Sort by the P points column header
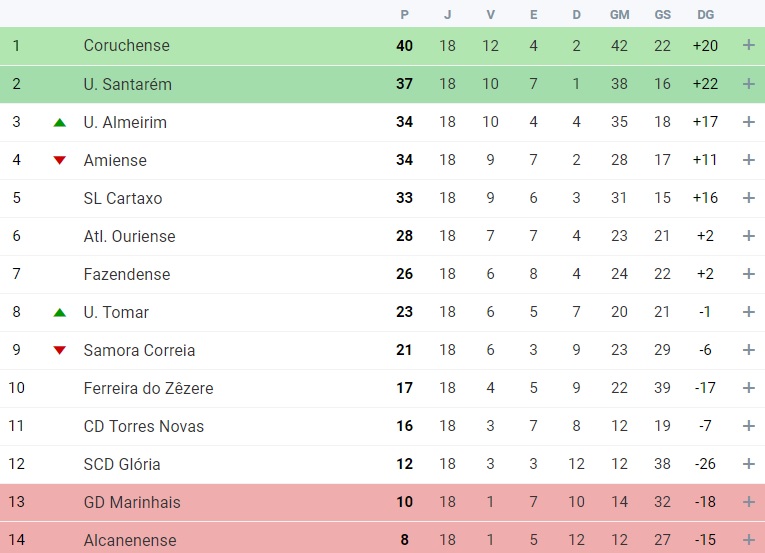 (404, 15)
